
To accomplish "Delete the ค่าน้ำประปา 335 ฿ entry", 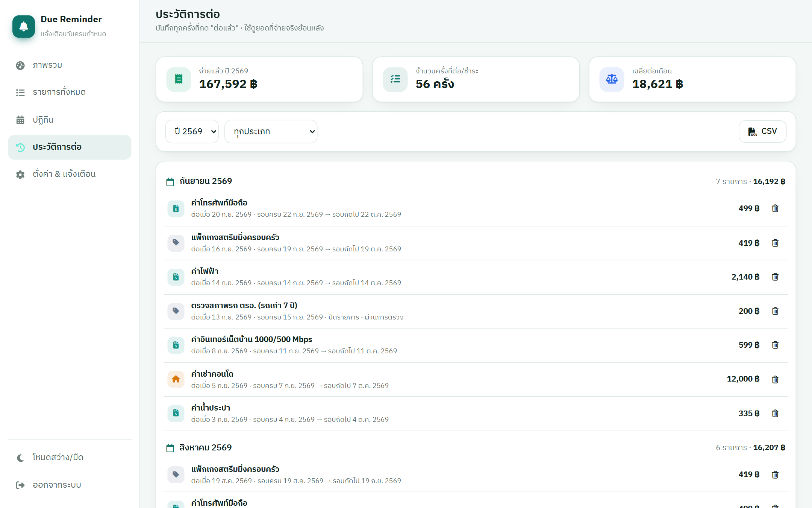I will point(775,414).
